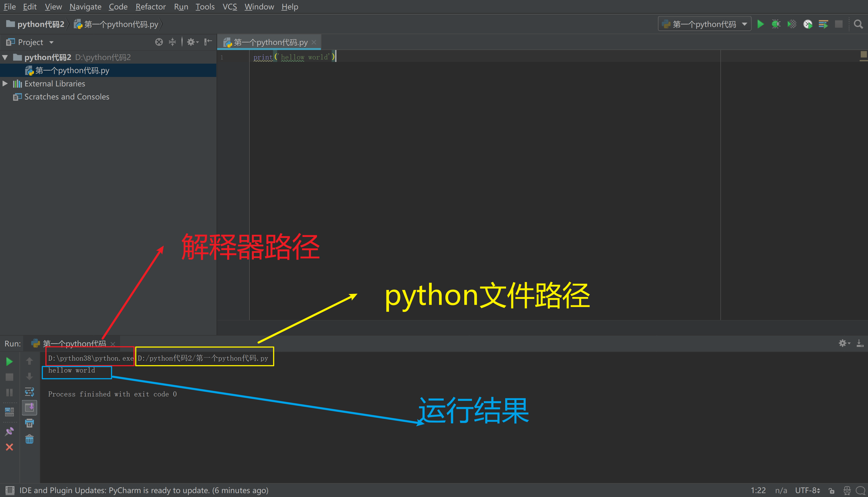Open the Edit menu
Screen dimensions: 868x497
coord(30,6)
